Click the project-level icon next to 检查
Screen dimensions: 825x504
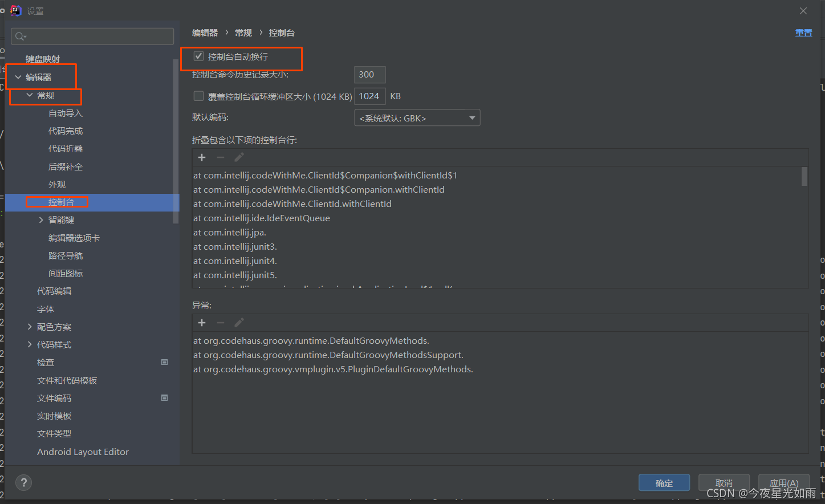[164, 362]
